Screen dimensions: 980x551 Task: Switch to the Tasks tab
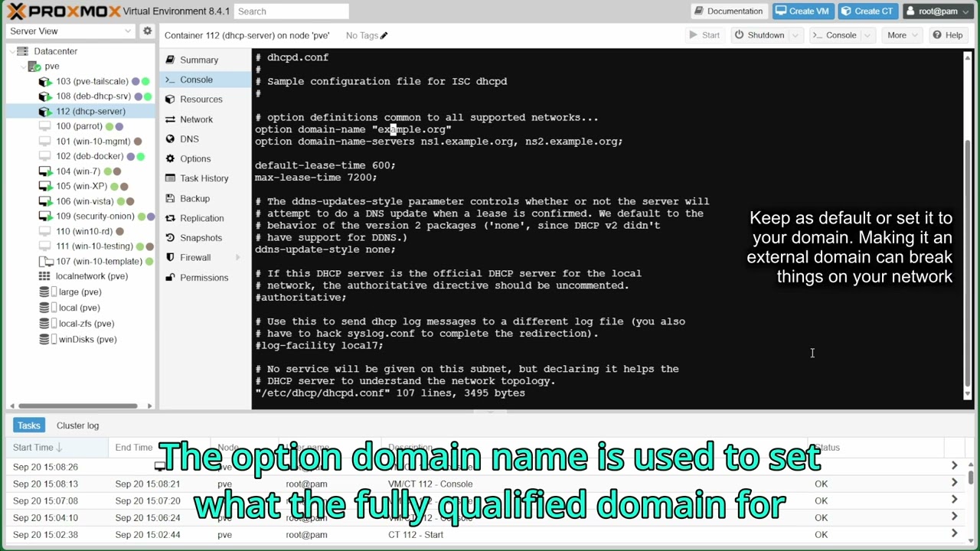pyautogui.click(x=28, y=425)
